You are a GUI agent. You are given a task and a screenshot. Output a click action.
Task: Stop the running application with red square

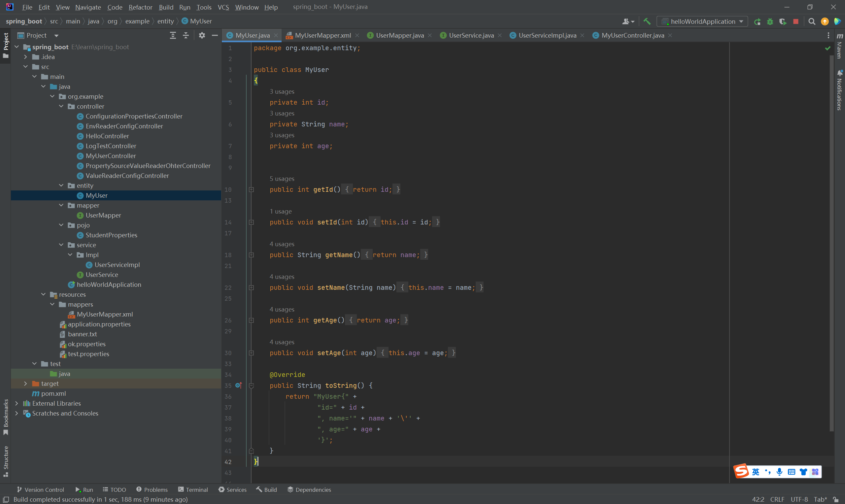796,21
